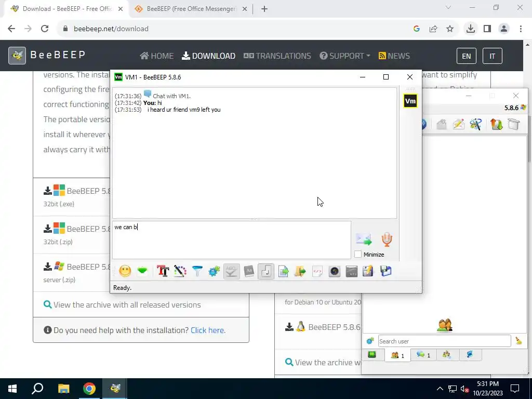Click the bucket icon in main window toolbar
This screenshot has width=532, height=399.
click(x=514, y=124)
